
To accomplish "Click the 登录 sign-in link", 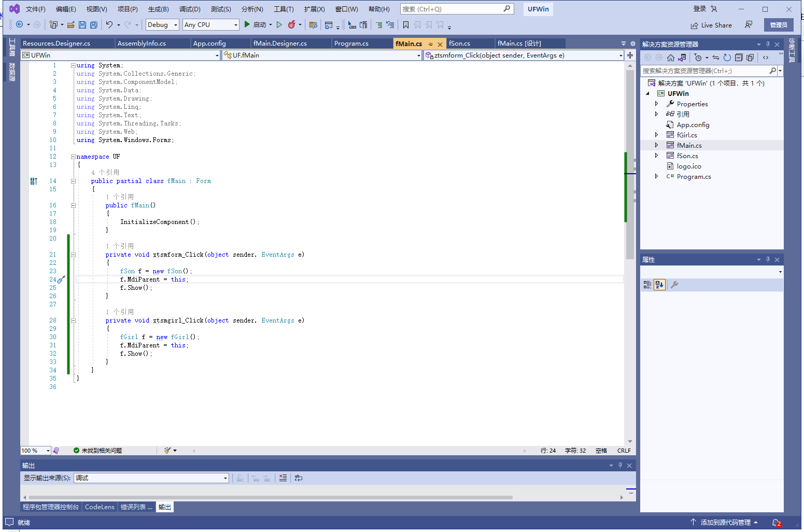I will 700,9.
